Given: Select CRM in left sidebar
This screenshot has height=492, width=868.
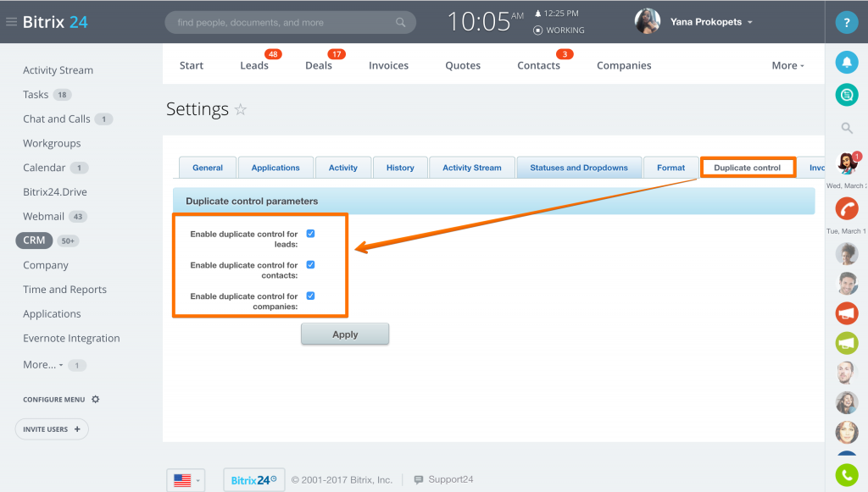Looking at the screenshot, I should (x=34, y=240).
